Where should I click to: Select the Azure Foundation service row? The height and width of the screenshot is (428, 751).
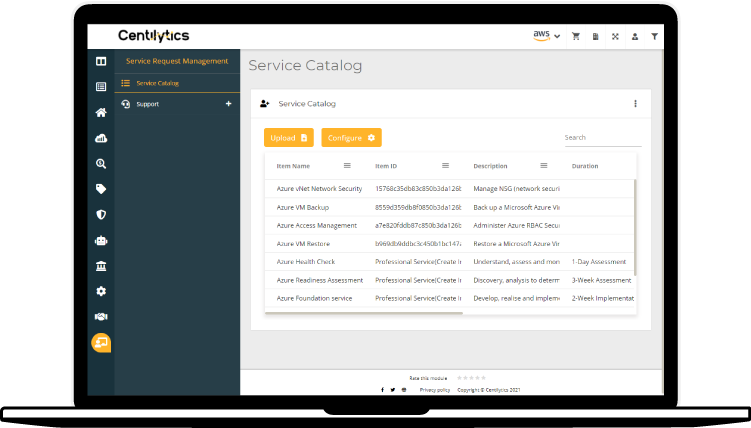[450, 298]
